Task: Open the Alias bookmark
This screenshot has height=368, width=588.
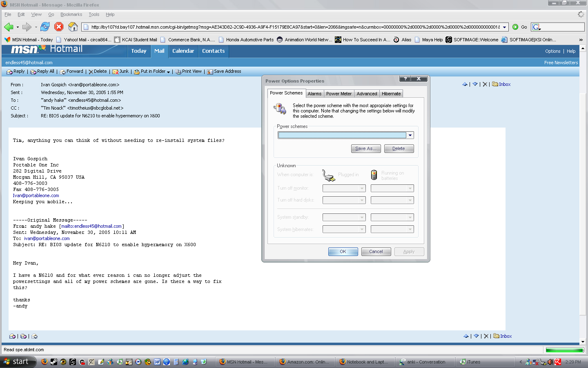Action: click(x=403, y=40)
